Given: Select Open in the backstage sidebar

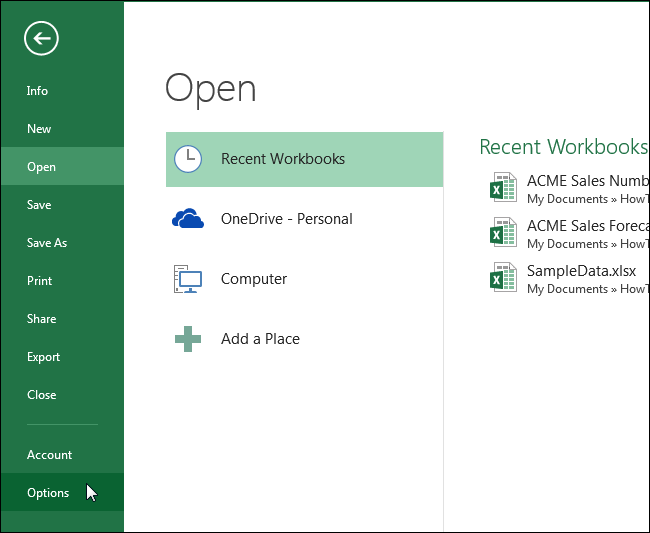Looking at the screenshot, I should tap(62, 167).
